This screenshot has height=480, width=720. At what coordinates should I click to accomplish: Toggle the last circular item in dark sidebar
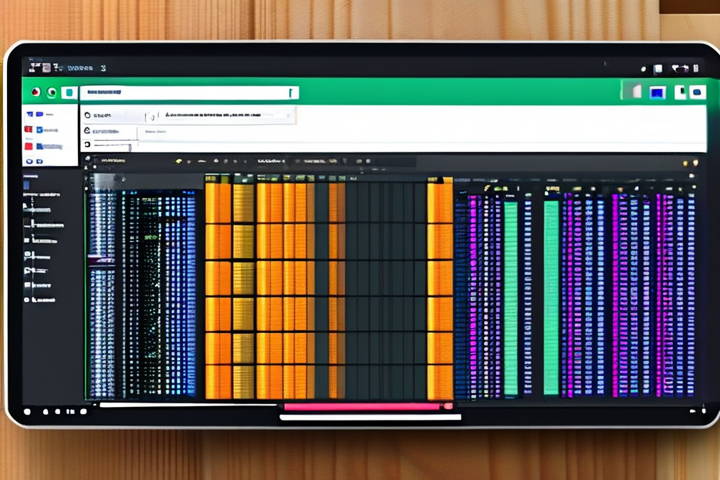point(29,298)
